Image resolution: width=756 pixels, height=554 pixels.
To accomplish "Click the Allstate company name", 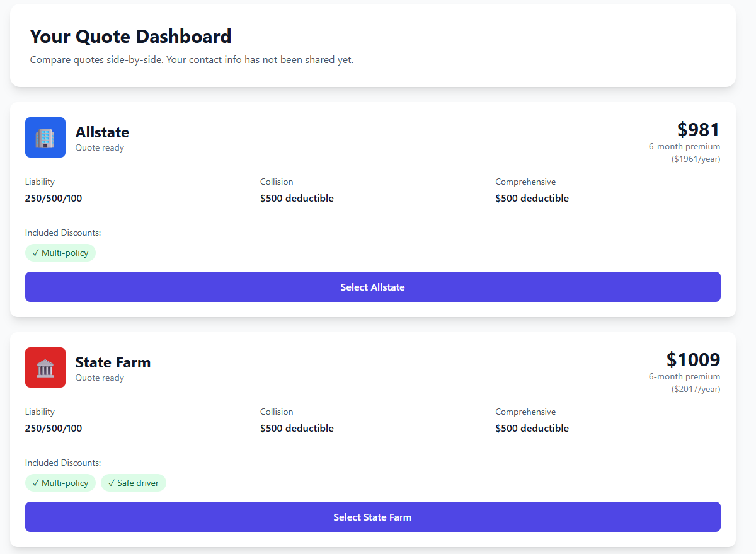I will pyautogui.click(x=102, y=132).
